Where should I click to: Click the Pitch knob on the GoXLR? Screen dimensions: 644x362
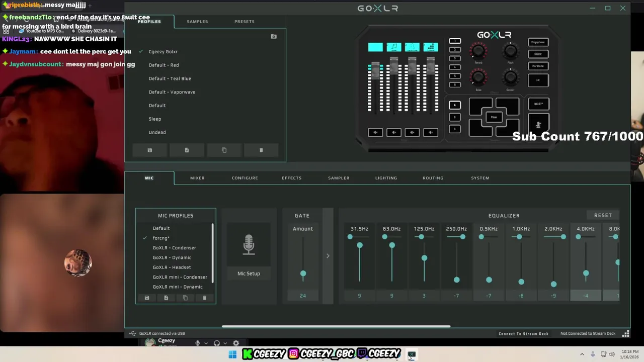tap(511, 51)
